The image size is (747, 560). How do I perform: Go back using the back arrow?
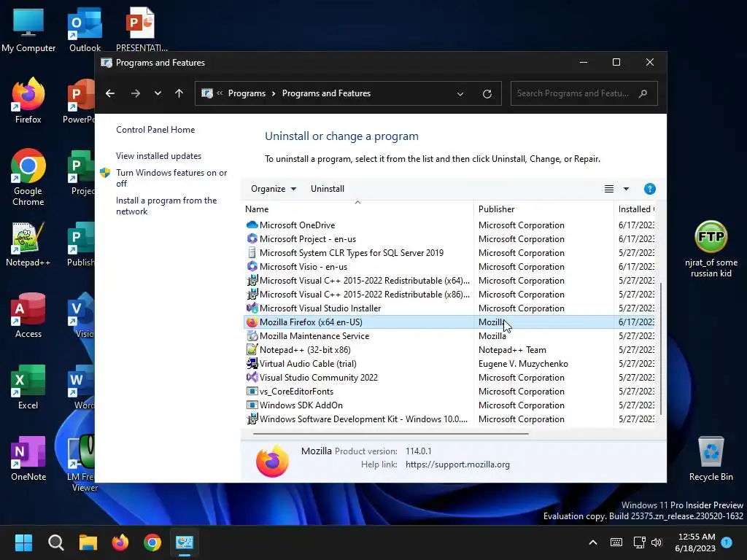tap(110, 93)
